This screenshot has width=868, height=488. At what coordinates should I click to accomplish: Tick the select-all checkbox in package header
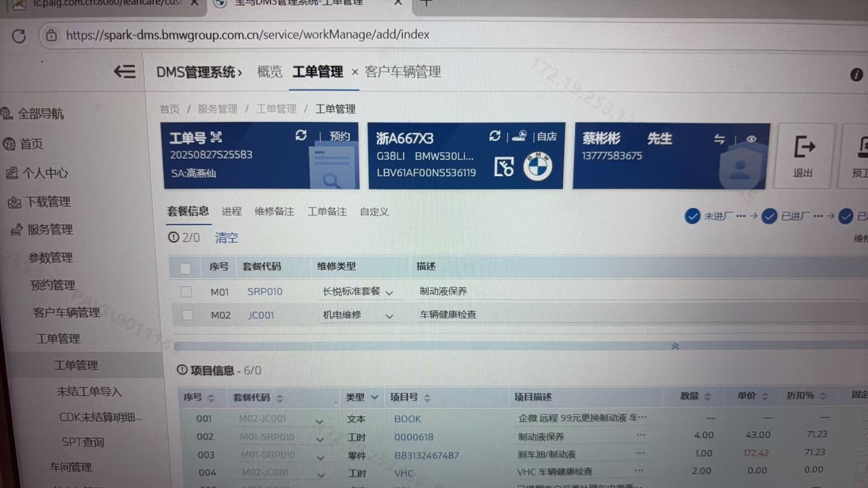[x=185, y=268]
